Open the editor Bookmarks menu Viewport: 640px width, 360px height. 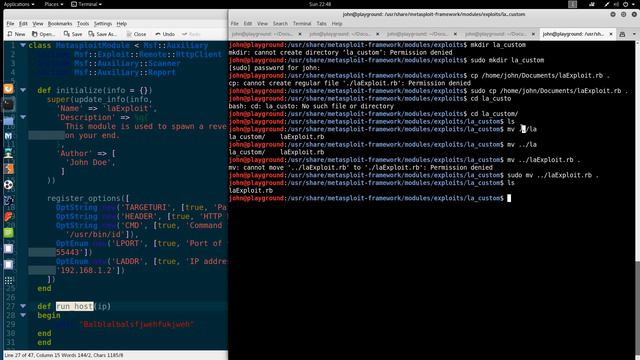[60, 24]
